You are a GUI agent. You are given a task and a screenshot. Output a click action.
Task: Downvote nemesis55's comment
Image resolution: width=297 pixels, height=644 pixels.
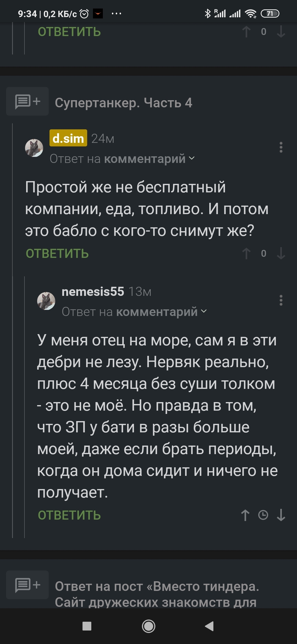coord(281,515)
